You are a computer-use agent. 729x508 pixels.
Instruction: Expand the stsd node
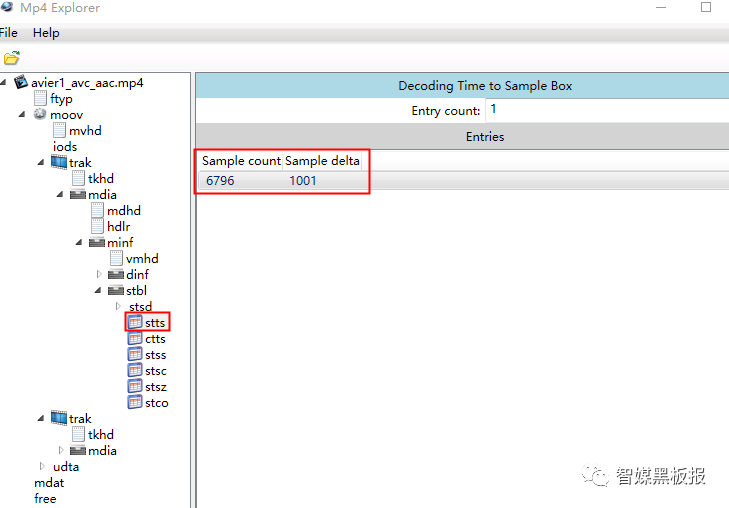(118, 306)
